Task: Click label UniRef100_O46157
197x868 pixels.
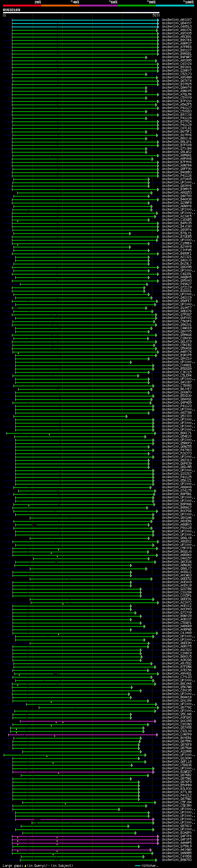Action: click(x=176, y=558)
